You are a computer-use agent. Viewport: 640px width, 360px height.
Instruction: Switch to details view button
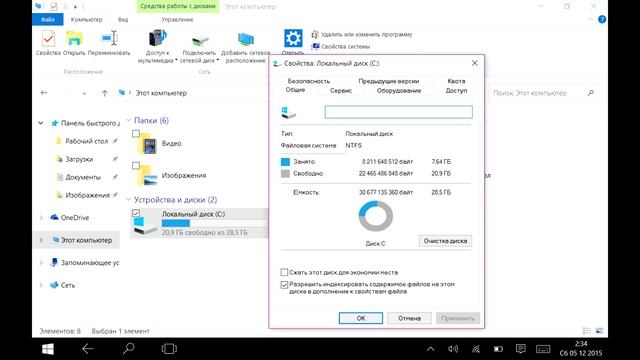[x=587, y=331]
